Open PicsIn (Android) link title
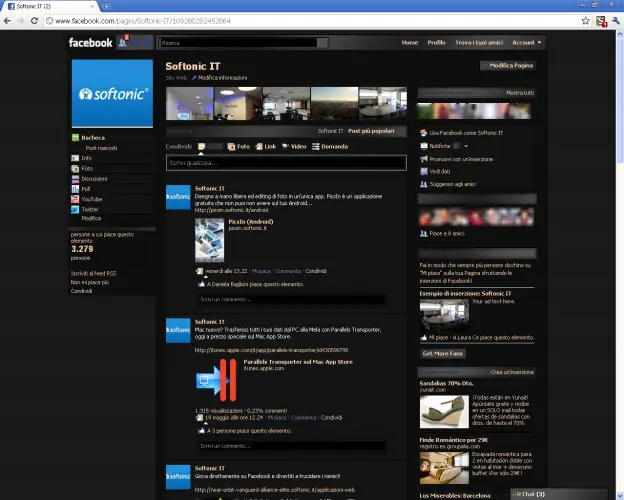 tap(251, 222)
